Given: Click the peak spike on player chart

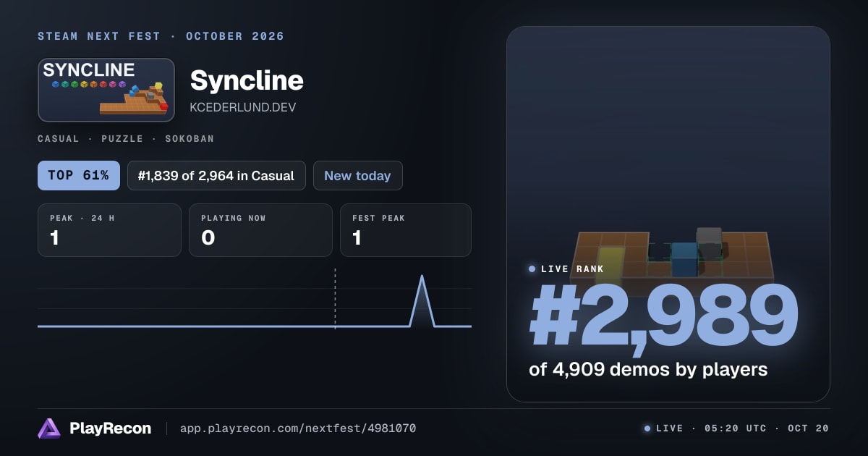Looking at the screenshot, I should (422, 300).
